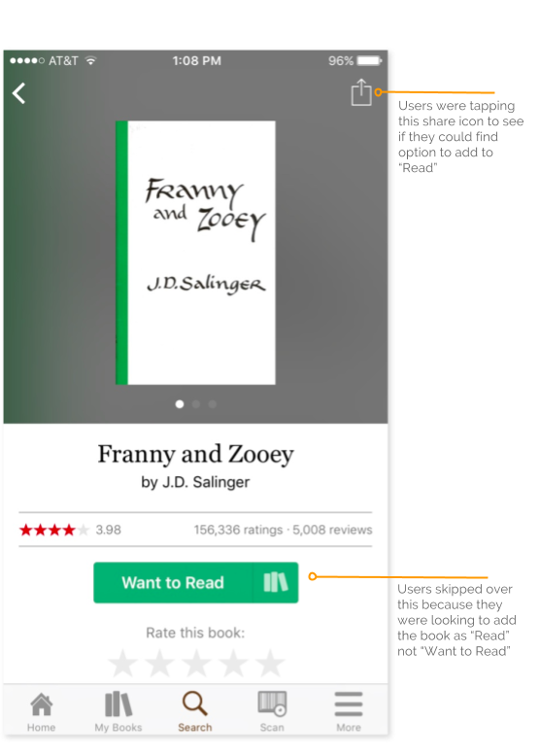Rate this book two stars
Image resolution: width=539 pixels, height=756 pixels.
point(160,664)
